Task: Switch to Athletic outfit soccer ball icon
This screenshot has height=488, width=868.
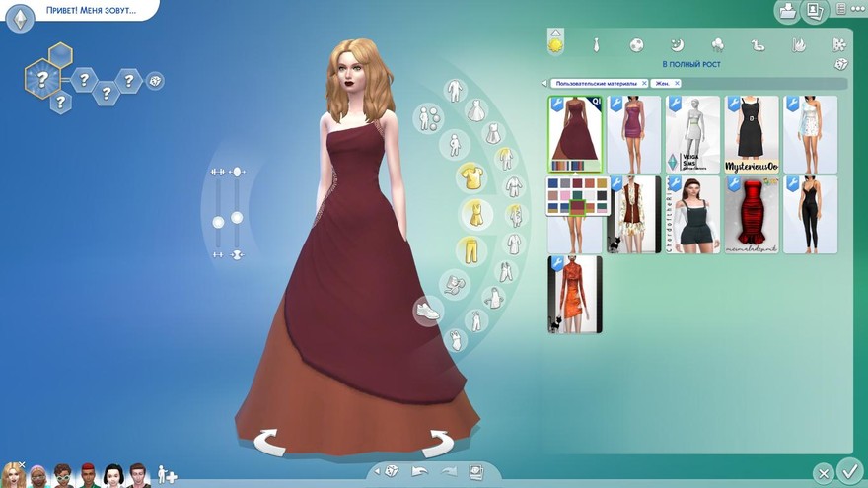Action: (636, 44)
